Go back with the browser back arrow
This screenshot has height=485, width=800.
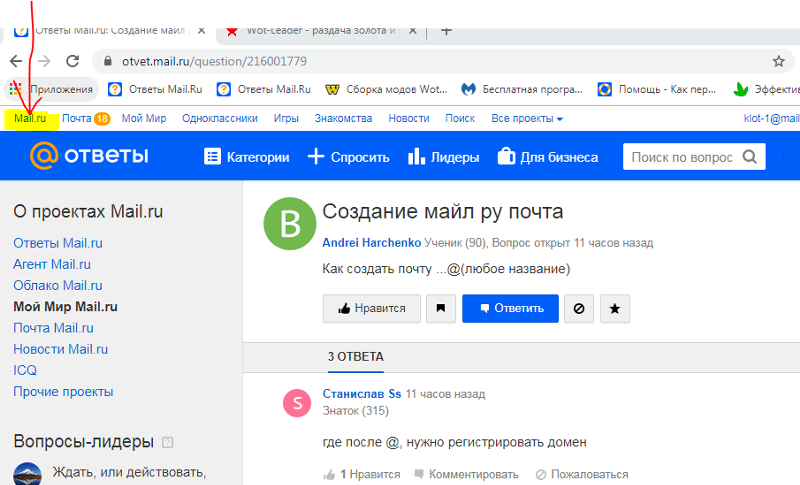pos(16,61)
